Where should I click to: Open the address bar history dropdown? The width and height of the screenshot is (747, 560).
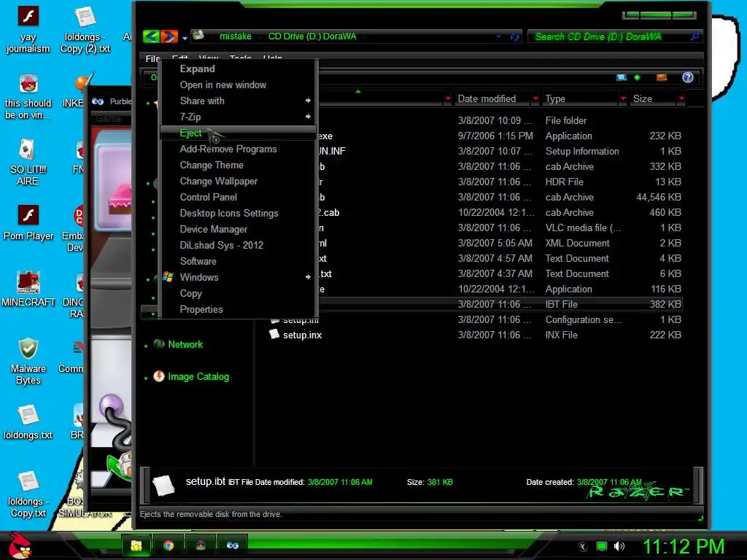tap(498, 36)
